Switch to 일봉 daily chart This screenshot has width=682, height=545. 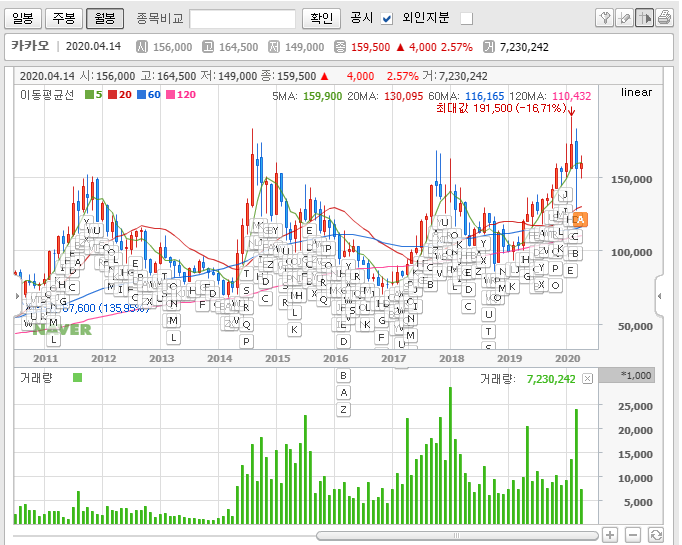point(23,18)
